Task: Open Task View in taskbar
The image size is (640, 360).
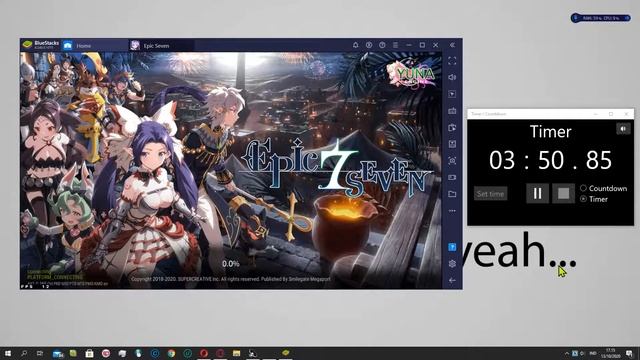Action: (40, 353)
